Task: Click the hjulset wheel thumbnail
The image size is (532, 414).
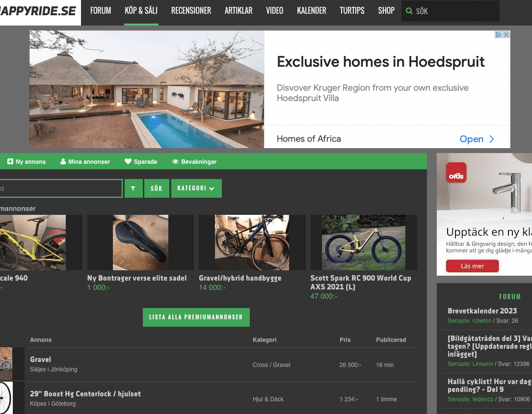Action: pyautogui.click(x=6, y=398)
